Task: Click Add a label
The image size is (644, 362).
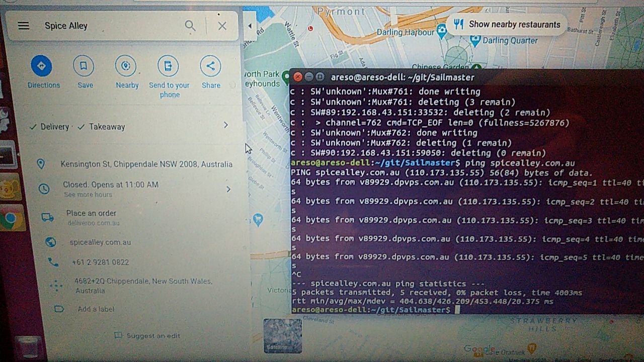Action: click(x=96, y=309)
